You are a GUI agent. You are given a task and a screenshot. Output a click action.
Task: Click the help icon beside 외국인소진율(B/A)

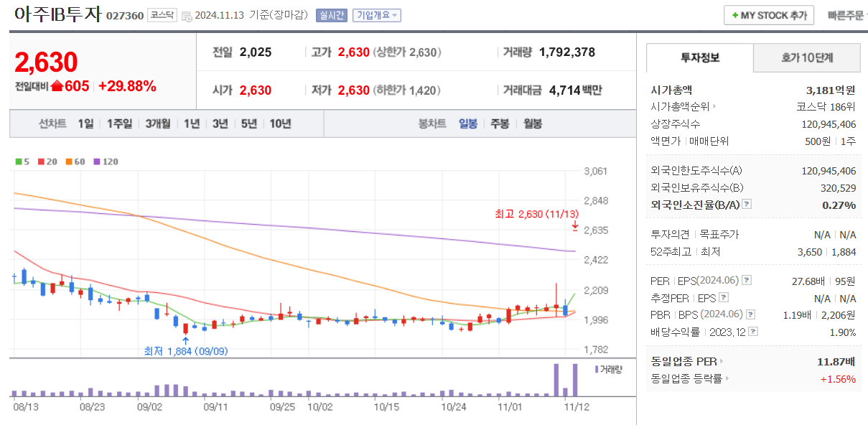tap(747, 205)
